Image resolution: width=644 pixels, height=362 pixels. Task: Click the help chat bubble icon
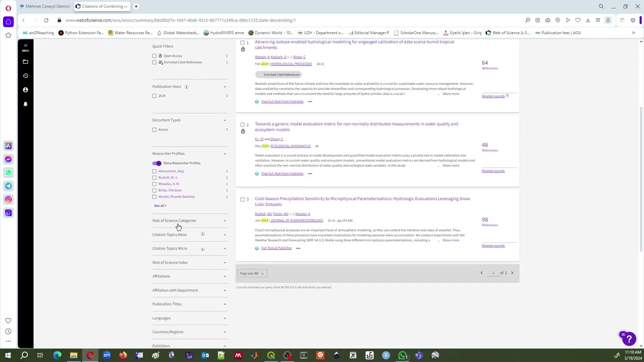[628, 338]
